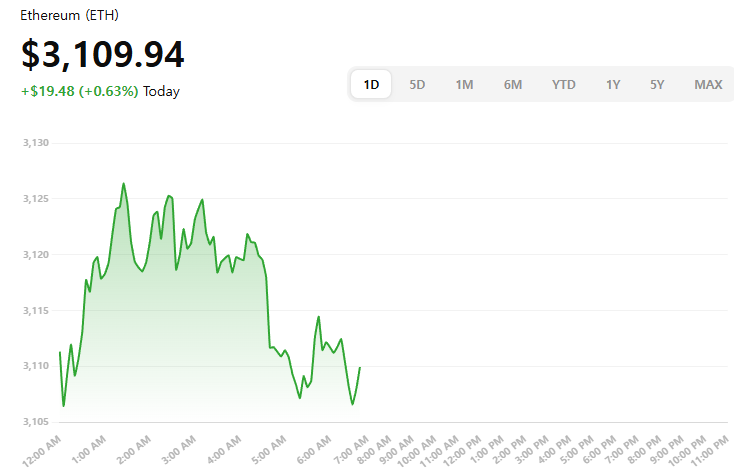Image resolution: width=734 pixels, height=470 pixels.
Task: Display the MAX price history
Action: (708, 85)
